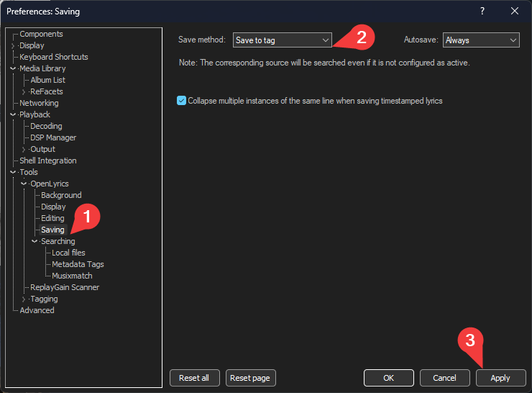Go to ReplayGain Scanner preferences
The height and width of the screenshot is (393, 532).
65,287
